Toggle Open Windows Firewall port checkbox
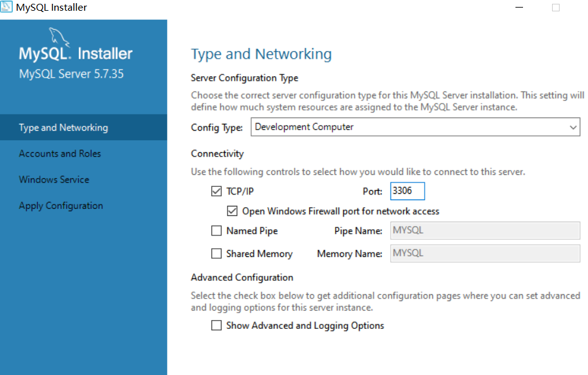Viewport: 588px width, 375px height. coord(232,211)
